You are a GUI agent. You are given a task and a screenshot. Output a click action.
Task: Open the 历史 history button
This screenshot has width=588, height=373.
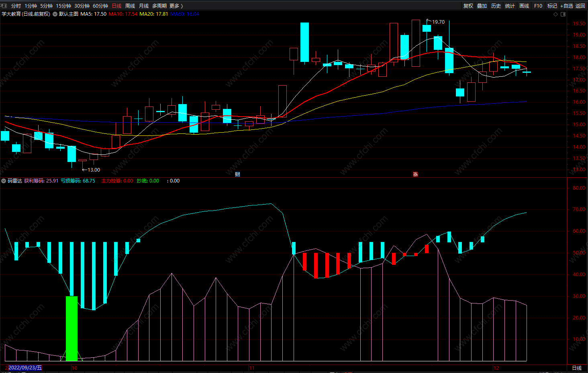coord(496,6)
